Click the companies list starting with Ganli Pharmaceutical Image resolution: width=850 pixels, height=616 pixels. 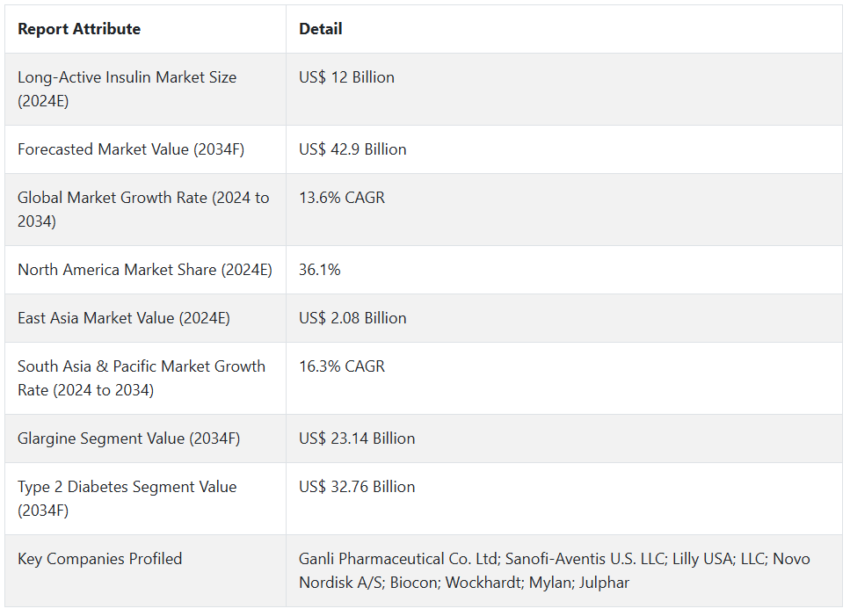(554, 570)
